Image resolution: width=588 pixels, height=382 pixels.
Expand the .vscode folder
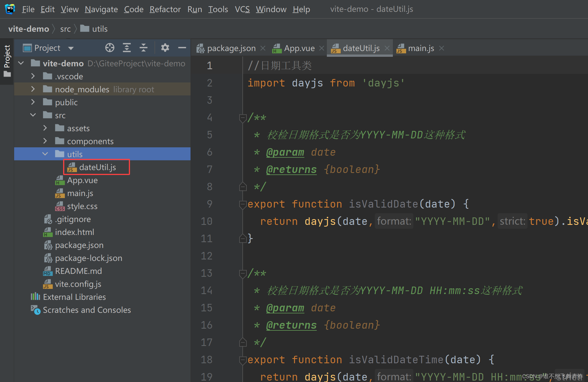point(33,76)
